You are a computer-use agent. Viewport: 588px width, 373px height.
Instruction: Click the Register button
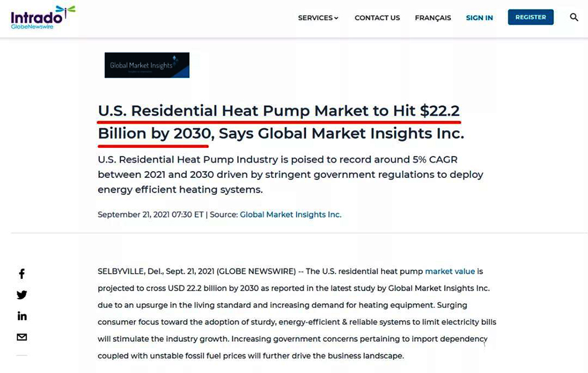click(x=530, y=17)
